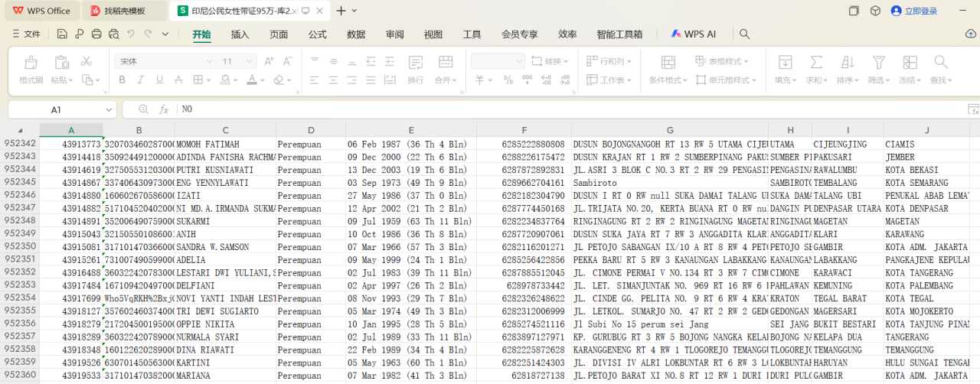Open the Worksheet (工作表) dropdown
Viewport: 980px width, 384px height.
point(609,80)
